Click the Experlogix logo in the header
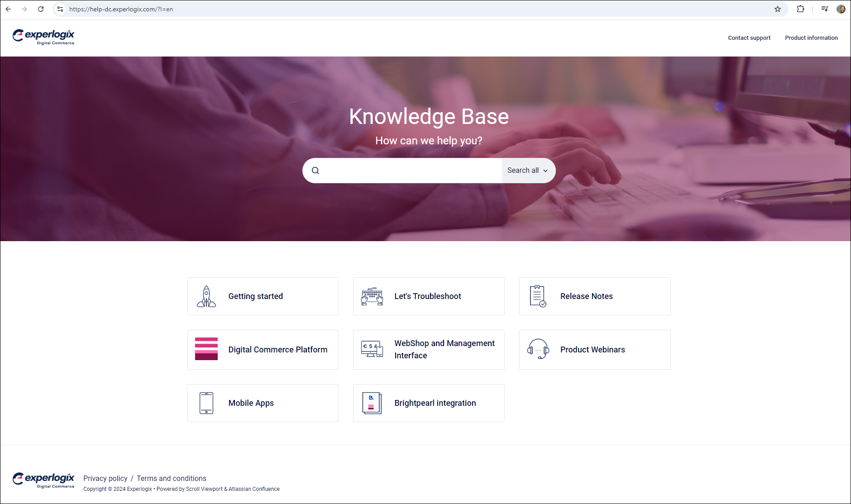The image size is (851, 504). pos(43,37)
